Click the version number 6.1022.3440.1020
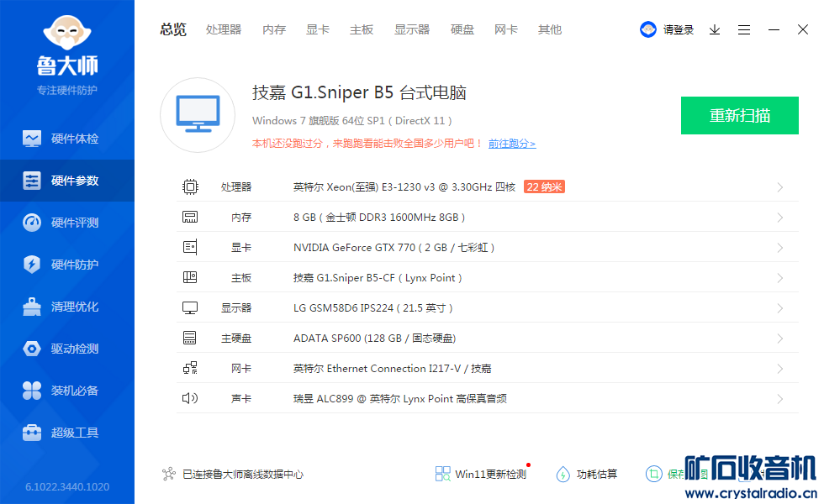 (x=67, y=486)
